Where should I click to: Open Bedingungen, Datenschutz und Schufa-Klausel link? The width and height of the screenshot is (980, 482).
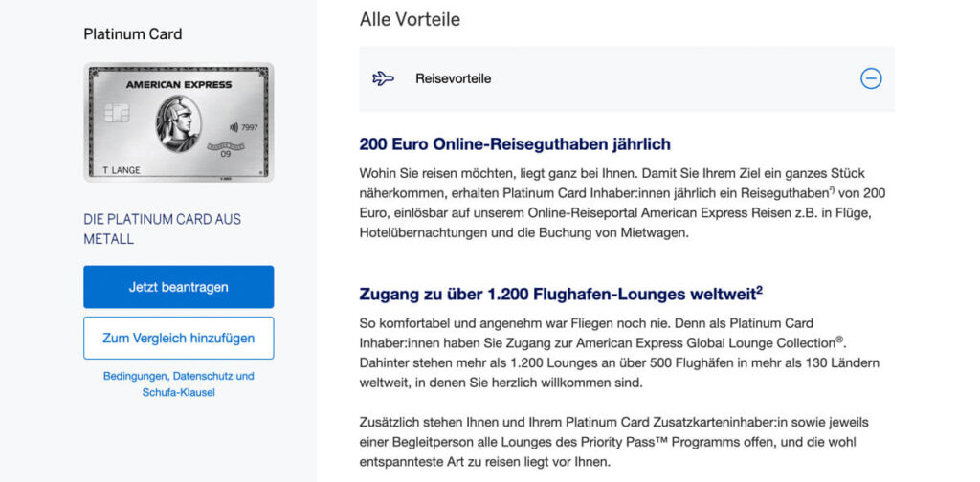click(x=179, y=384)
